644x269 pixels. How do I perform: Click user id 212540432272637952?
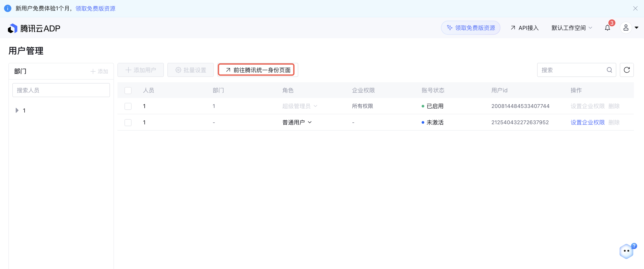[x=520, y=122]
